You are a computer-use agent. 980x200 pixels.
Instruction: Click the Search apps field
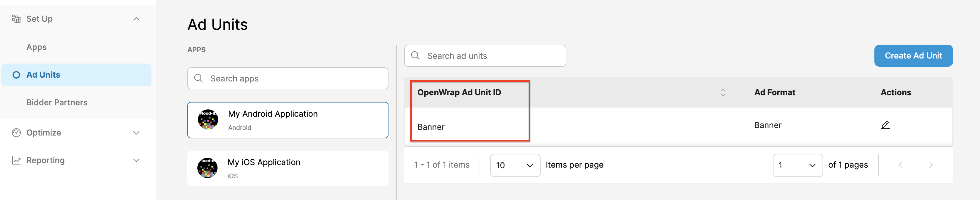[288, 78]
